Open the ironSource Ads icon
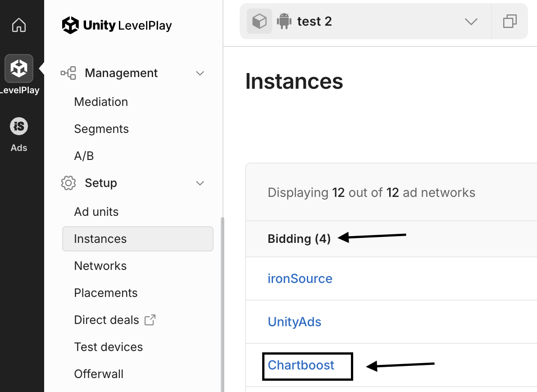The height and width of the screenshot is (392, 537). tap(19, 127)
